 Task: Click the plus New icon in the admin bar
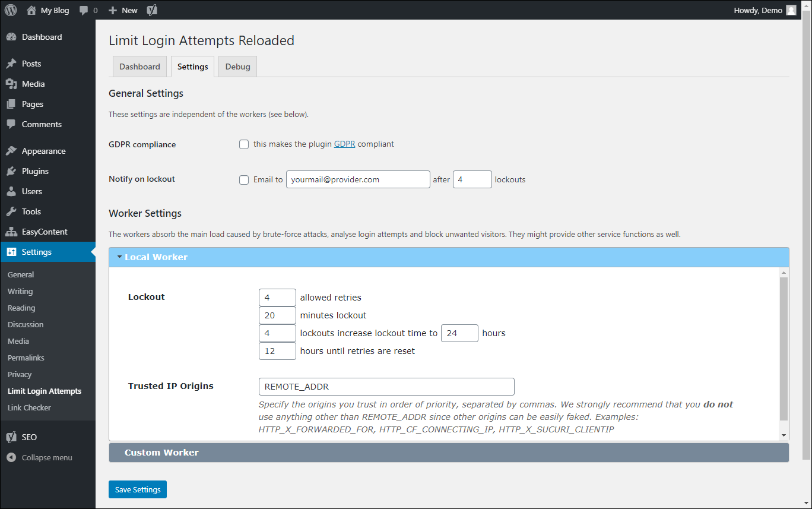113,11
